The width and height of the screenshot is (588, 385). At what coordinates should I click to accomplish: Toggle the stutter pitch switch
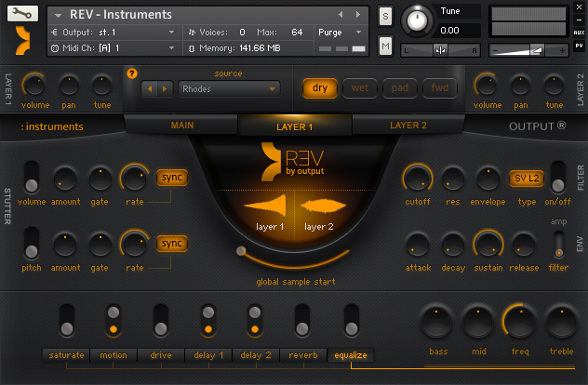[x=32, y=244]
